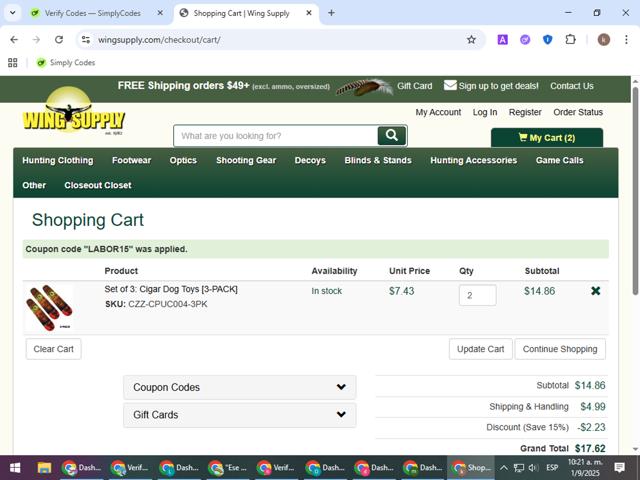Reload the Wing Supply cart page
Image resolution: width=640 pixels, height=480 pixels.
click(59, 40)
